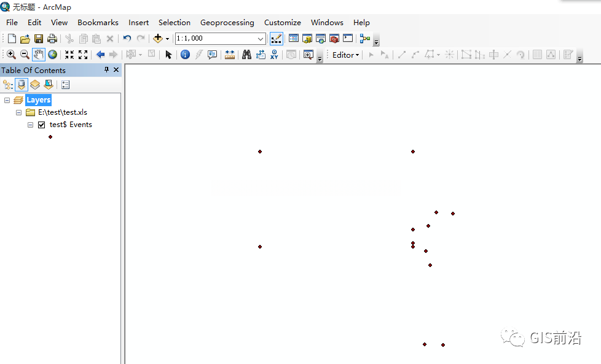Select the E:\test\test.xls source entry
This screenshot has height=364, width=601.
point(63,112)
